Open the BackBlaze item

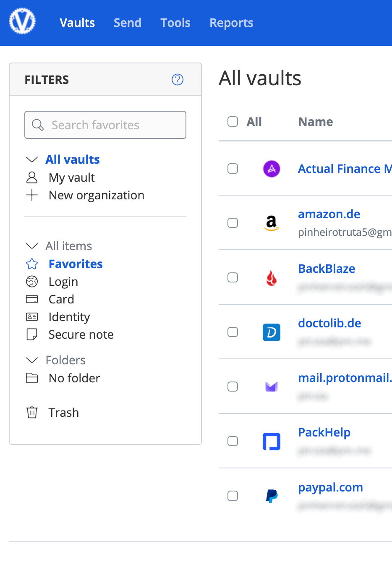point(327,269)
